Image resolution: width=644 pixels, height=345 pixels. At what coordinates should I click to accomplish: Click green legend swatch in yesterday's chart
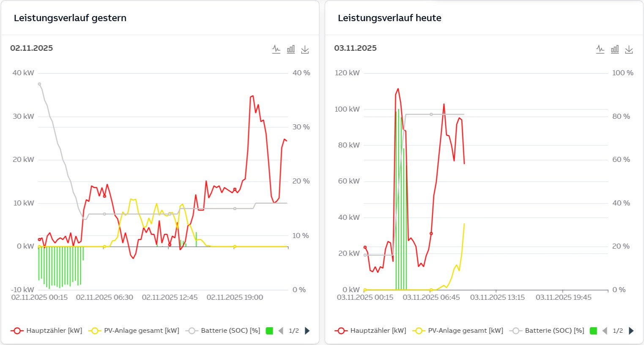coord(269,331)
